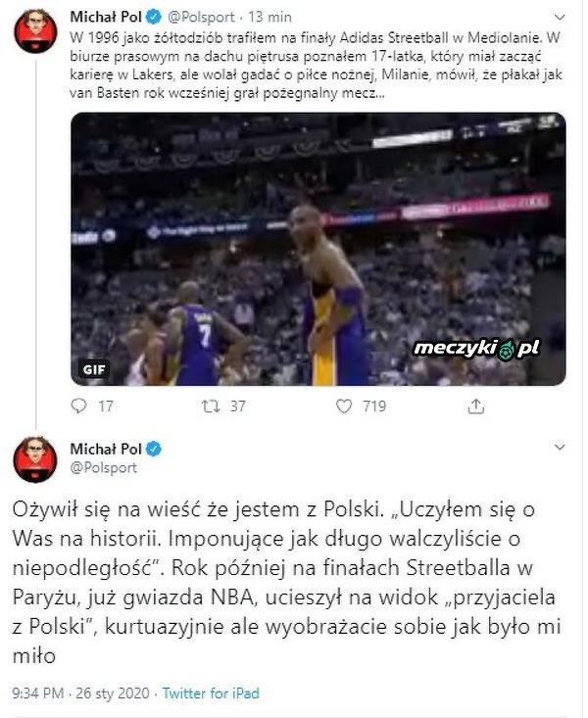The height and width of the screenshot is (718, 588).
Task: Open Michał Pol's name in top tweet
Action: click(x=108, y=17)
